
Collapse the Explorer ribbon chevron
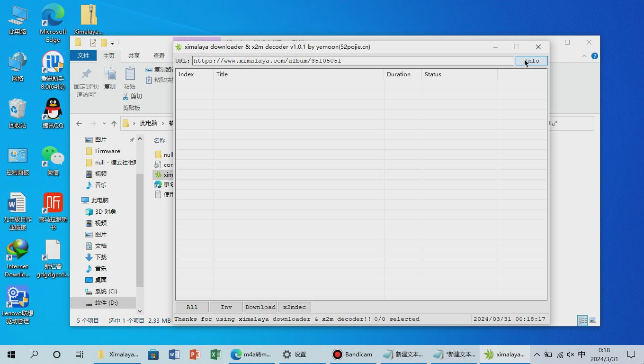pos(584,56)
